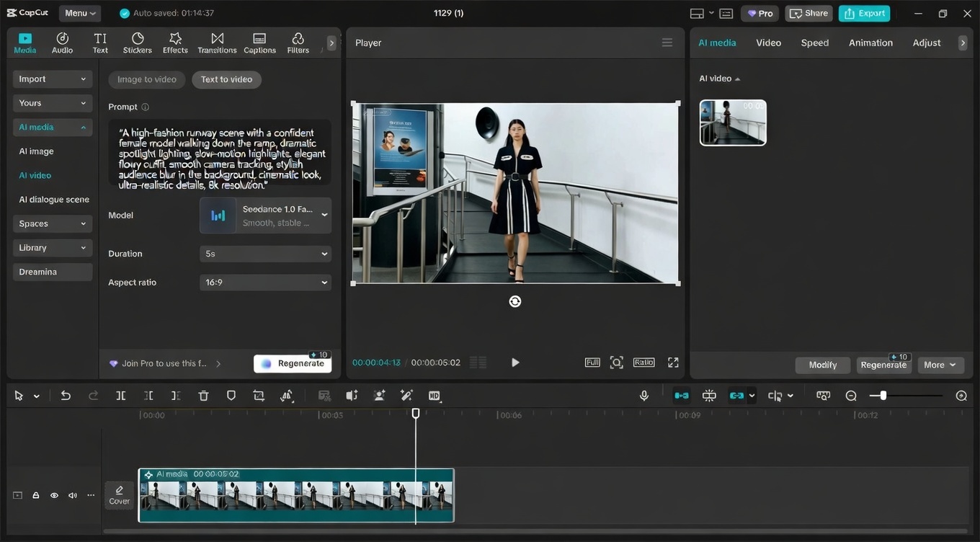Open the Stickers panel
980x542 pixels.
(137, 43)
